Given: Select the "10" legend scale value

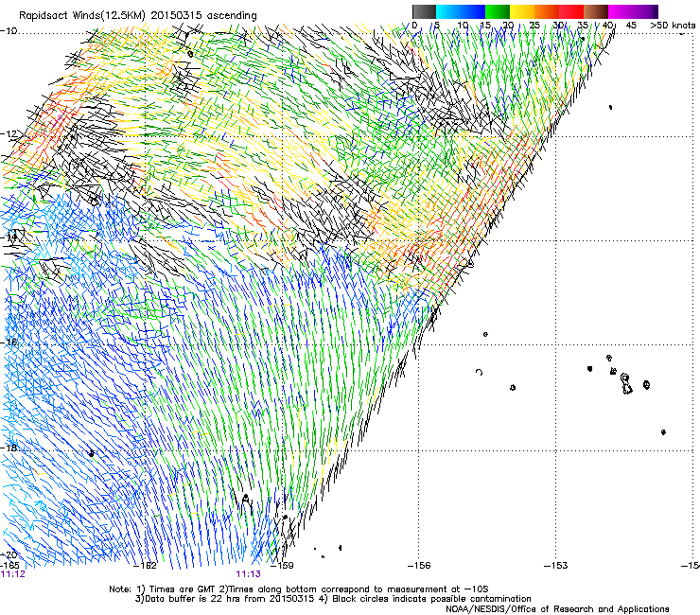Looking at the screenshot, I should coord(463,25).
